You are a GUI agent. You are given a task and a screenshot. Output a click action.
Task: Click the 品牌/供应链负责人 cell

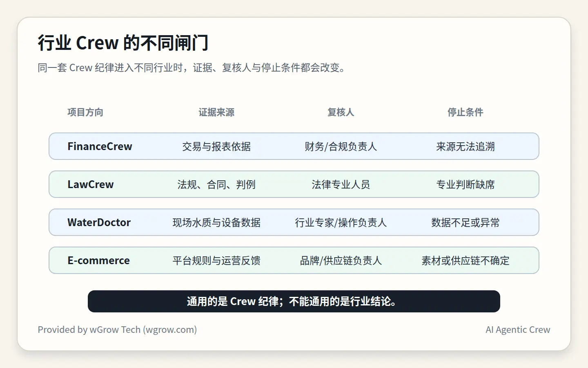(x=341, y=260)
